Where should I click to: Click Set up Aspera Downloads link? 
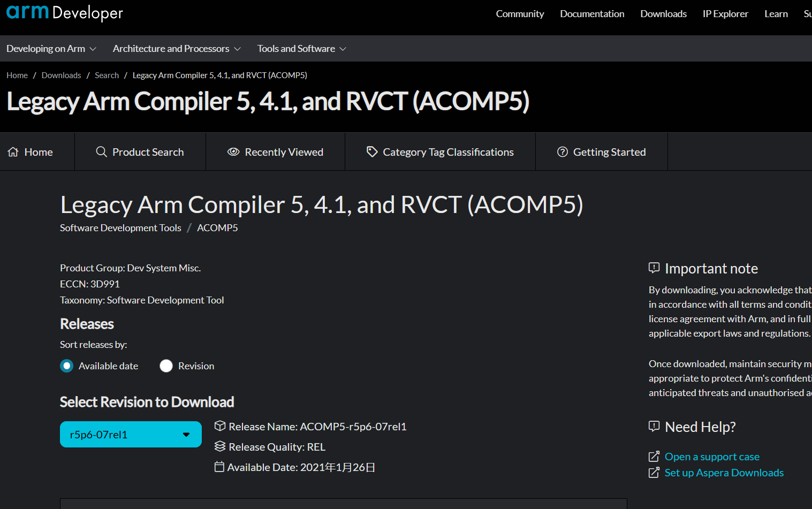[x=724, y=473]
